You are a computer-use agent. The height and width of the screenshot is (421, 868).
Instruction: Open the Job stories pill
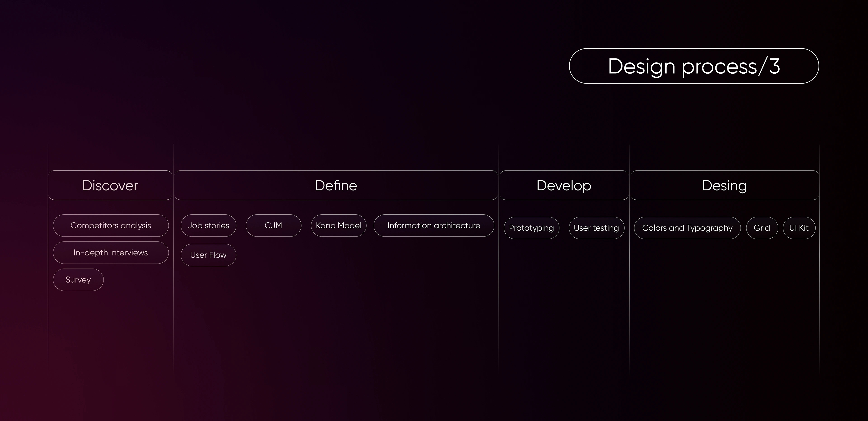(x=208, y=226)
